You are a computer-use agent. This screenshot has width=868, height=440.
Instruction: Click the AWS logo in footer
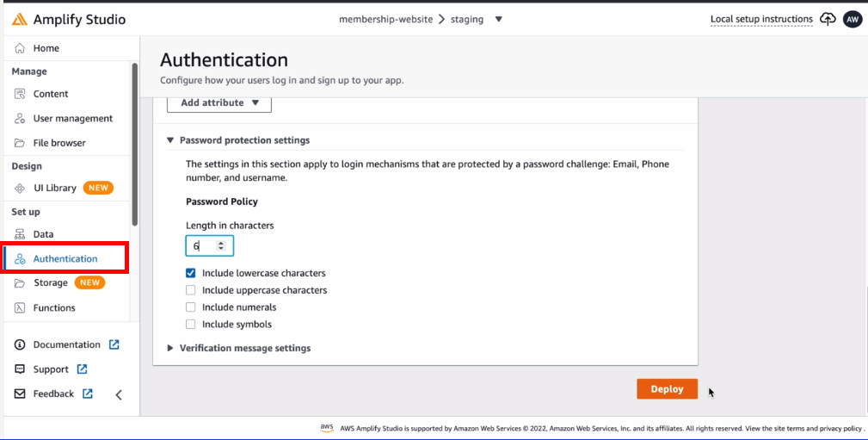coord(327,428)
